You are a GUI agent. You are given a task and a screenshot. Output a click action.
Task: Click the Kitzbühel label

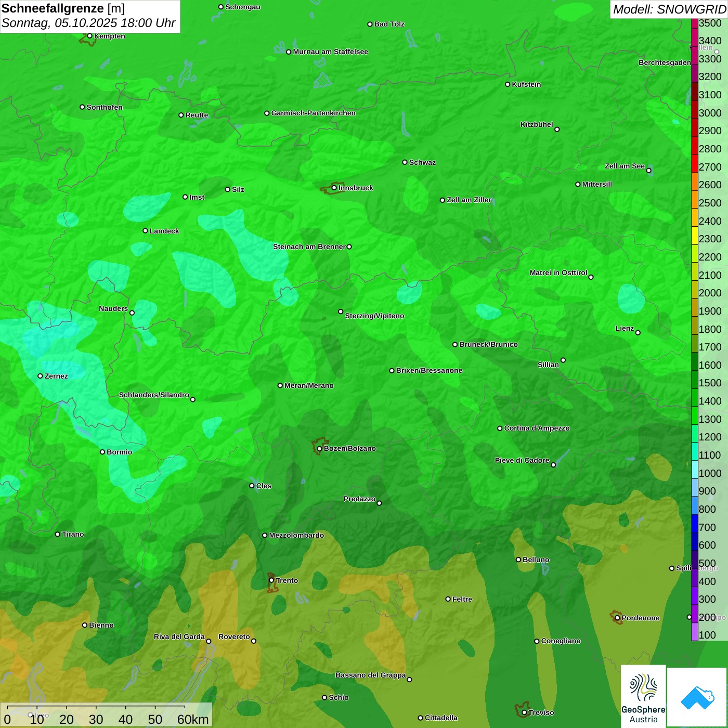click(x=537, y=124)
